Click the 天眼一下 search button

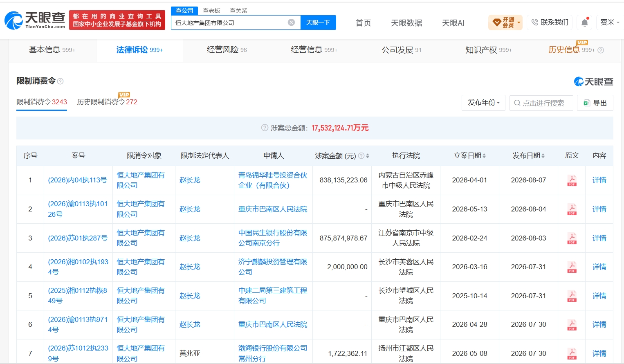click(x=318, y=22)
